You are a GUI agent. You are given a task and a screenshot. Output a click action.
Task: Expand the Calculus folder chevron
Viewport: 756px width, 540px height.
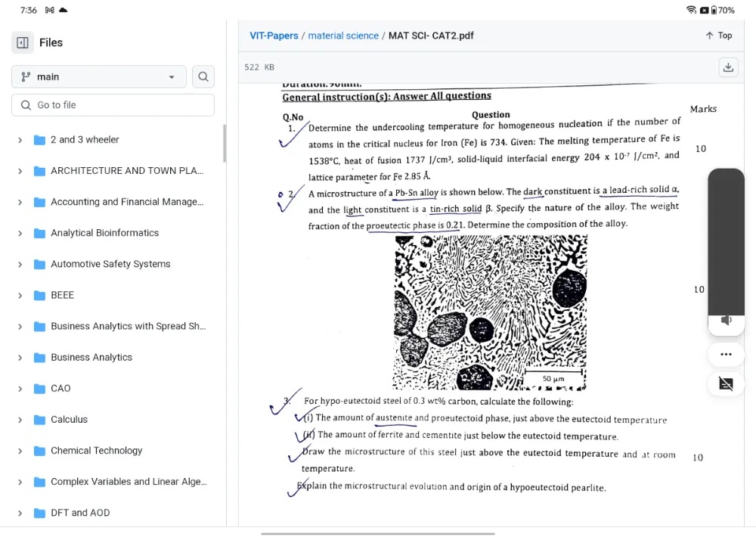[20, 420]
